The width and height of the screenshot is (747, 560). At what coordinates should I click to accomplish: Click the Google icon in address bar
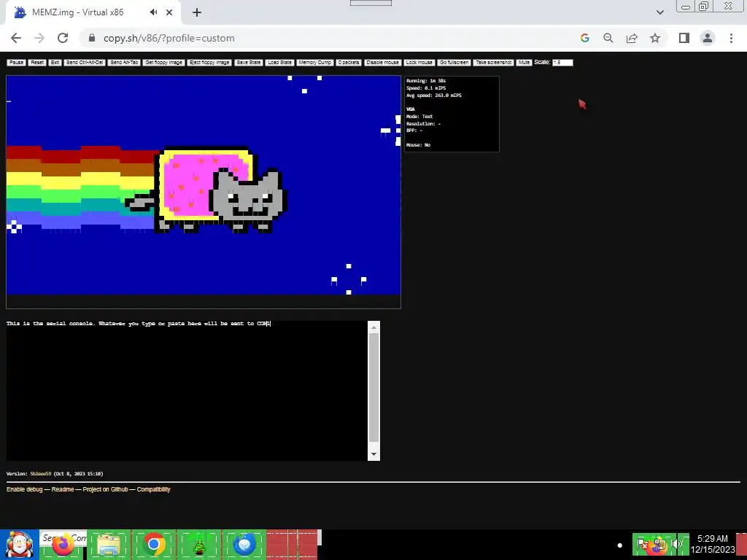click(585, 38)
